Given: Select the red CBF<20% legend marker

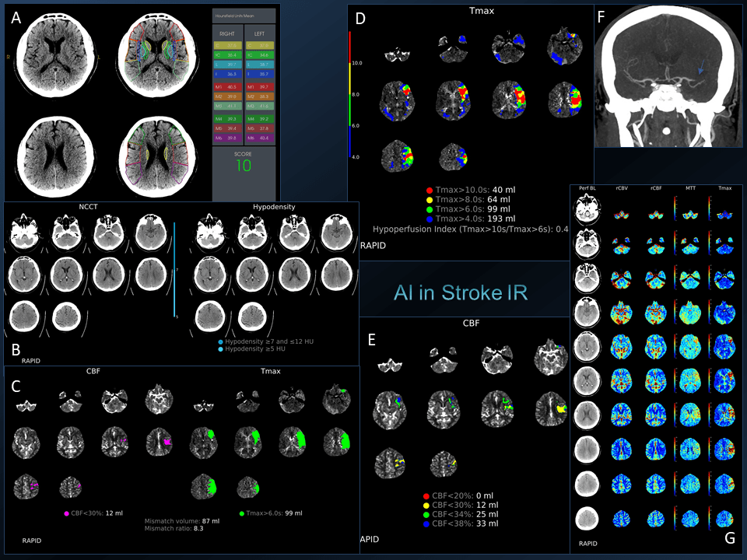Looking at the screenshot, I should tap(426, 495).
